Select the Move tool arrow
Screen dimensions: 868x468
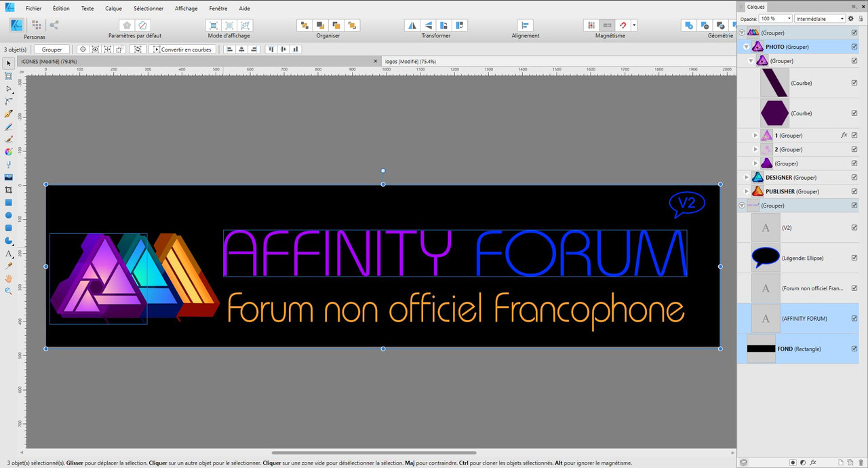(9, 63)
